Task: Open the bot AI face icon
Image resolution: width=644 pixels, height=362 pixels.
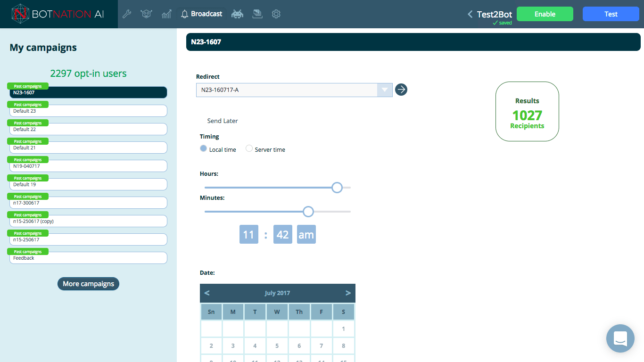Action: [x=146, y=14]
